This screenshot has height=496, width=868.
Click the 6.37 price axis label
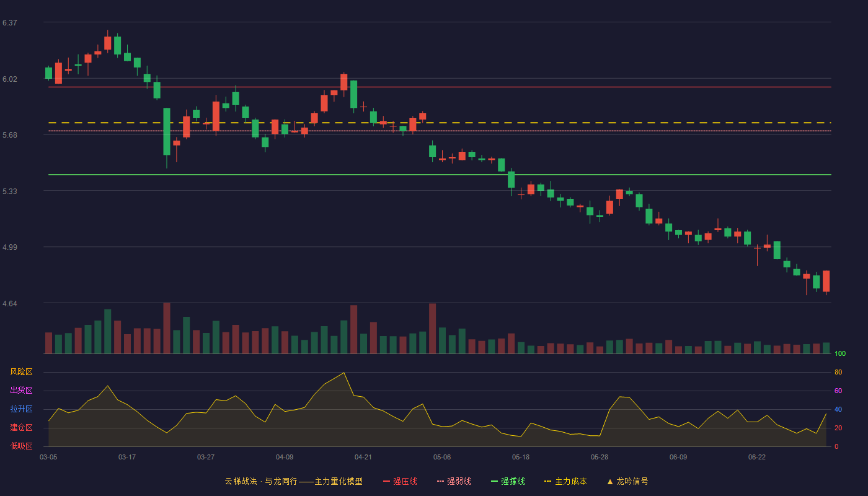point(10,23)
